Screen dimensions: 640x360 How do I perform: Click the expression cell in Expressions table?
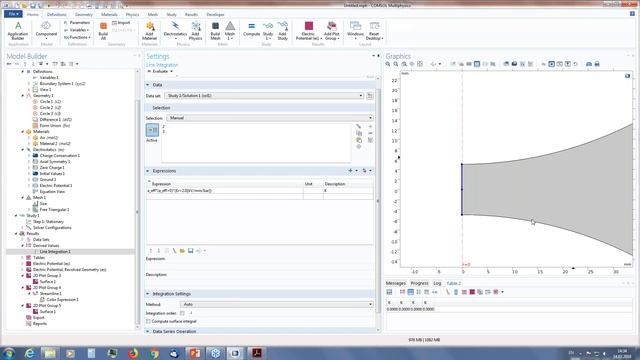pos(224,191)
